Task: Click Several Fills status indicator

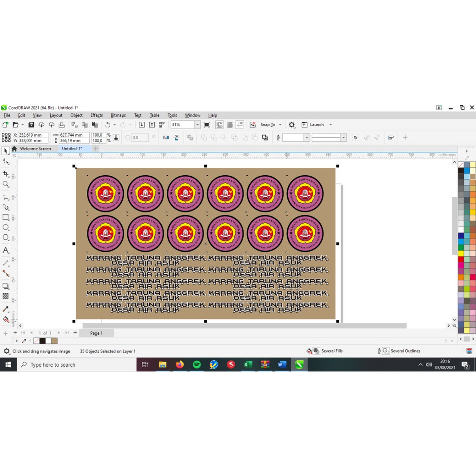Action: tap(324, 351)
